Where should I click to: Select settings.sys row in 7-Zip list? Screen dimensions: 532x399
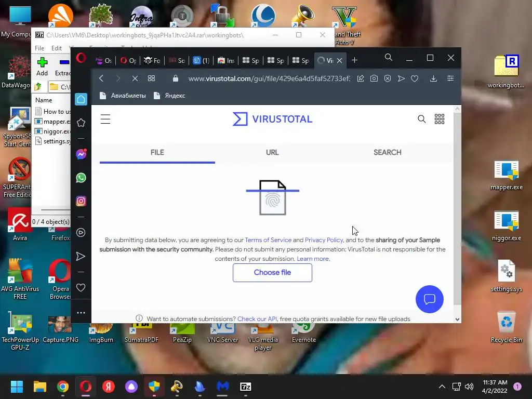53,141
